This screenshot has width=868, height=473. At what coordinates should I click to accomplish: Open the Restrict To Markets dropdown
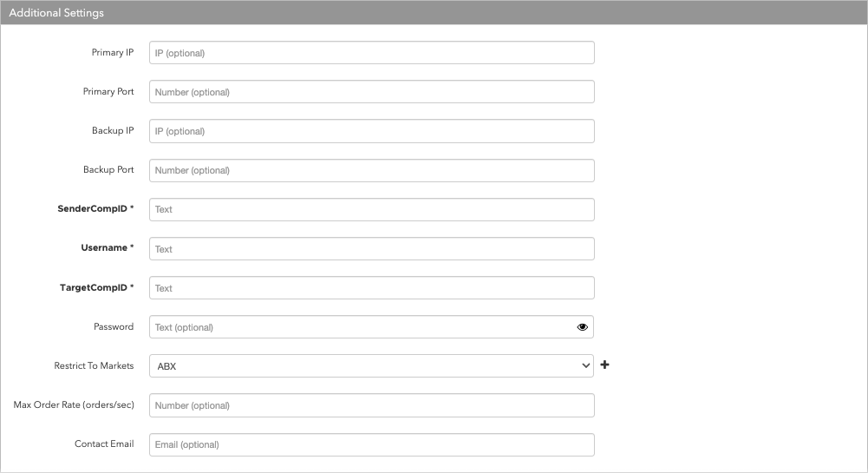tap(371, 366)
